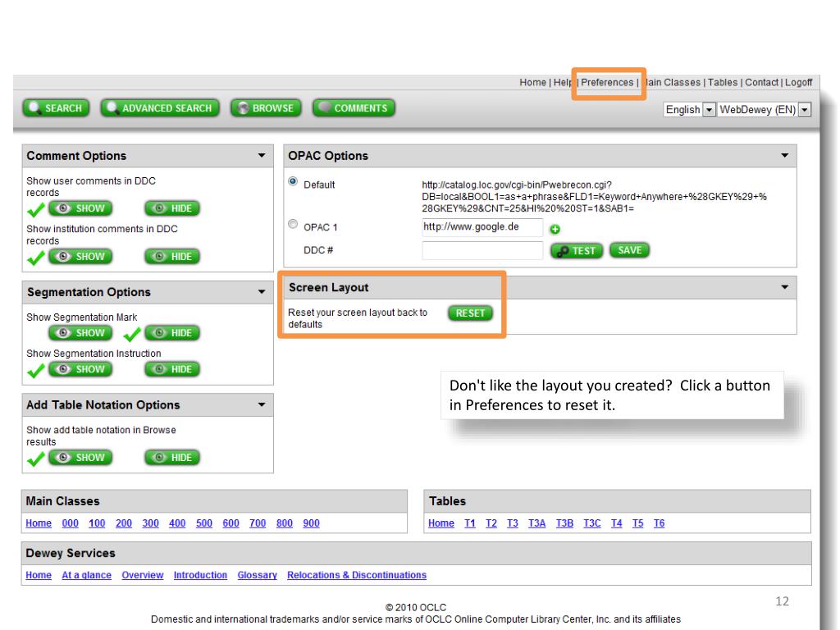The image size is (840, 630).
Task: Open table T4
Action: click(617, 523)
